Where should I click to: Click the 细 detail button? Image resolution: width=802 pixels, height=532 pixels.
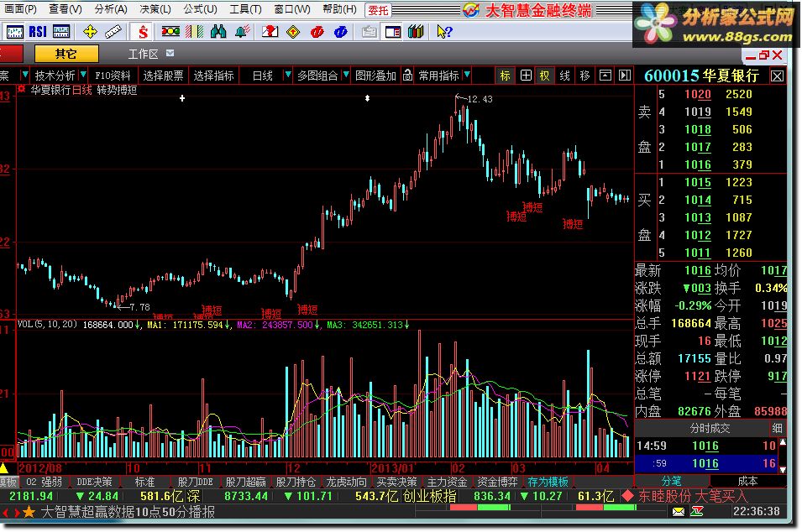point(777,428)
